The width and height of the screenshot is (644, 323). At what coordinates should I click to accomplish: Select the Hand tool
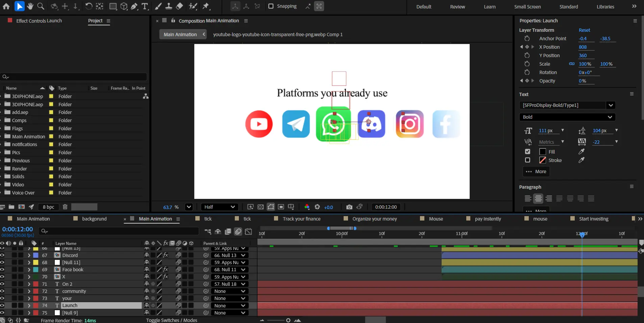pos(30,6)
